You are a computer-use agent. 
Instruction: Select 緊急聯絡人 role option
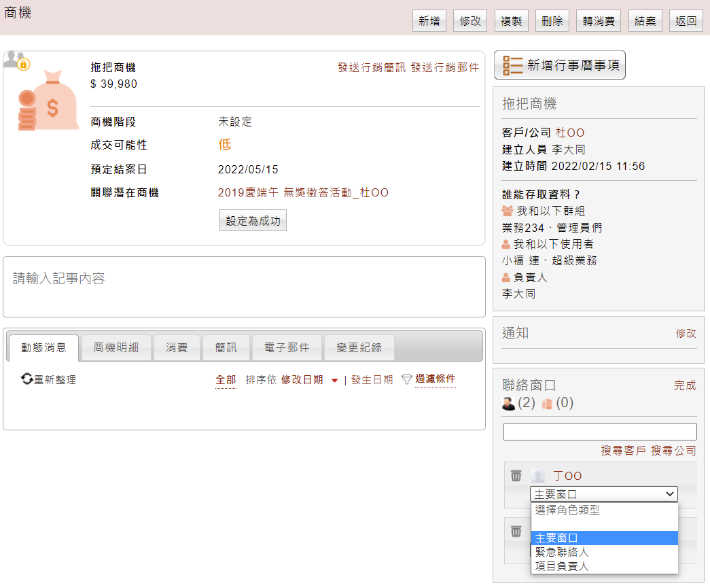click(x=604, y=552)
